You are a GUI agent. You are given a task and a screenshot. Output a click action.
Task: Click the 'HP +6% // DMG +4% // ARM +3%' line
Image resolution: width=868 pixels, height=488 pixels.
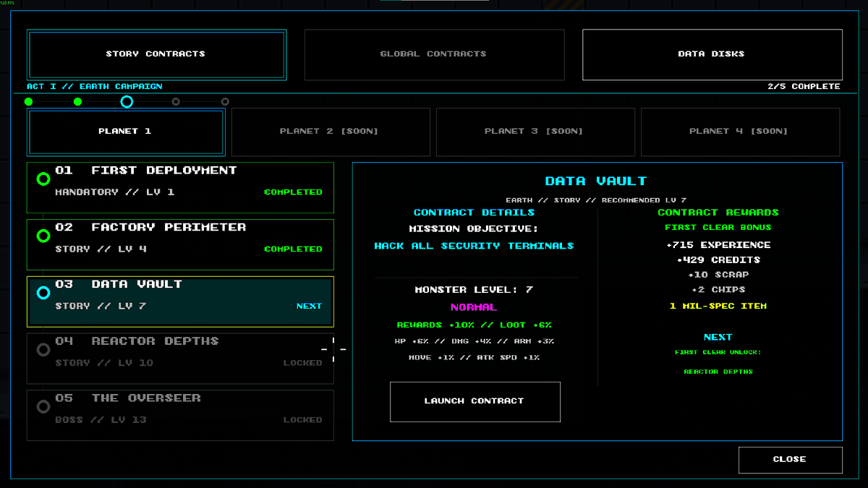point(474,341)
